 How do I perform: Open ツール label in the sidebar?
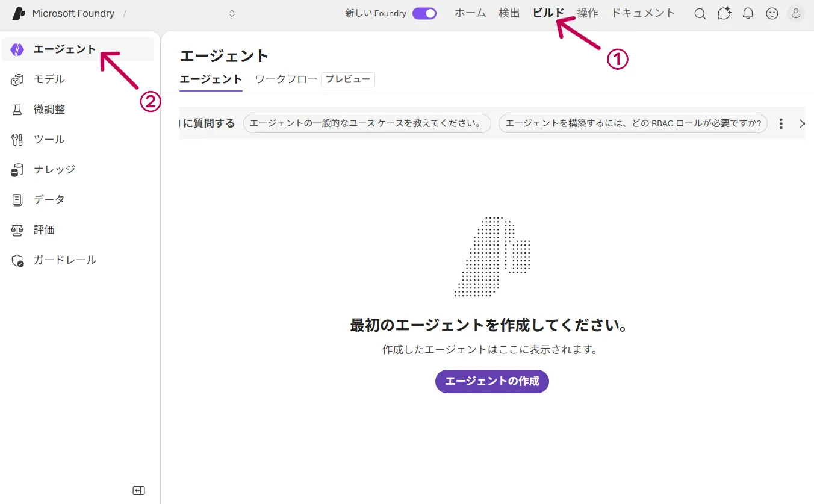[x=49, y=140]
